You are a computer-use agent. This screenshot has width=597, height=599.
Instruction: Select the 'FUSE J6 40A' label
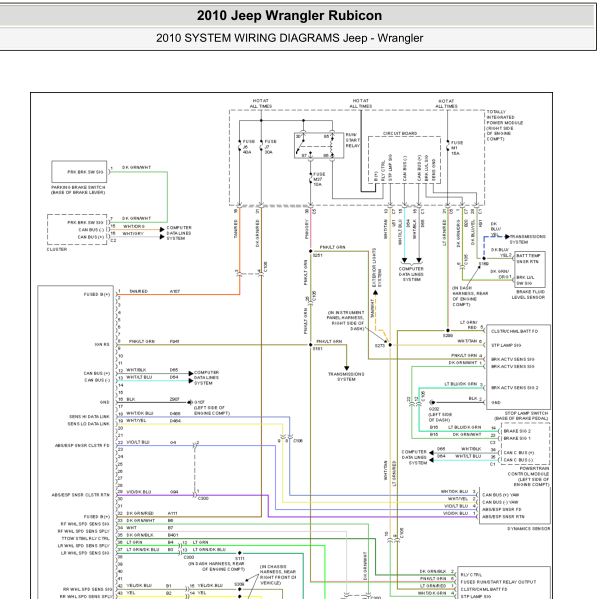point(248,147)
